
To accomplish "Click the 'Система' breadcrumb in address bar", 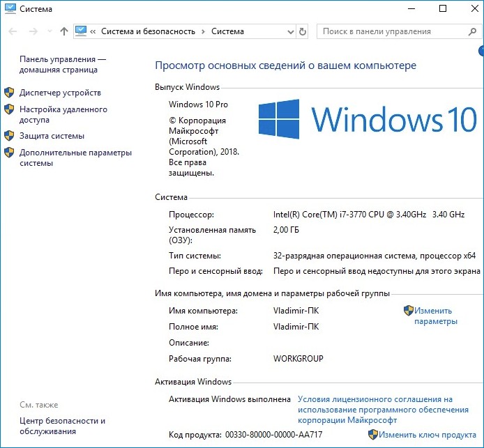I will tap(227, 31).
